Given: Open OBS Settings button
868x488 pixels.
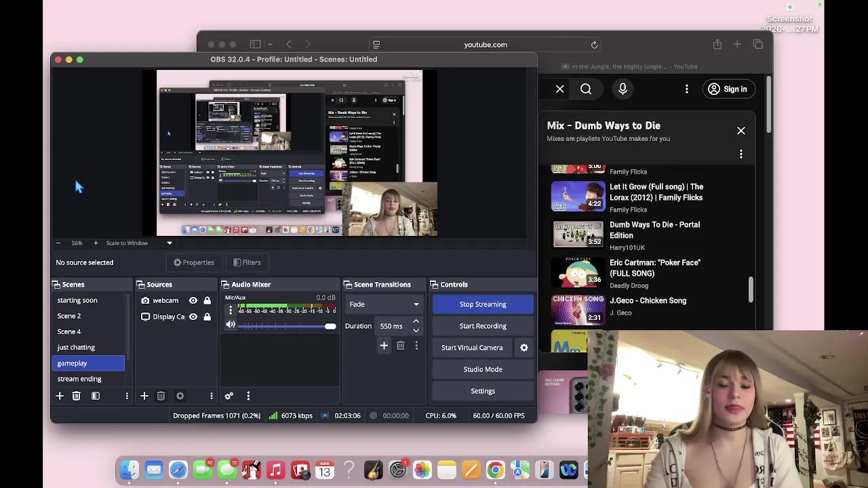Looking at the screenshot, I should (483, 391).
